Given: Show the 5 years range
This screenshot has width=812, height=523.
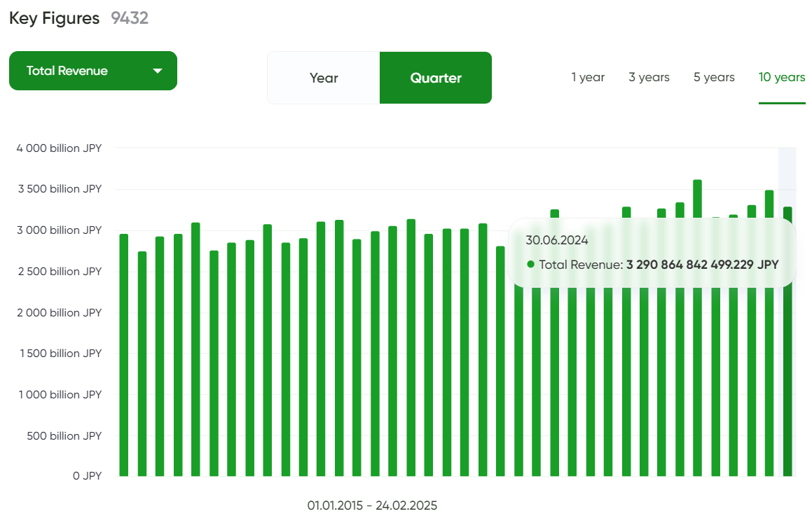Looking at the screenshot, I should click(x=714, y=77).
